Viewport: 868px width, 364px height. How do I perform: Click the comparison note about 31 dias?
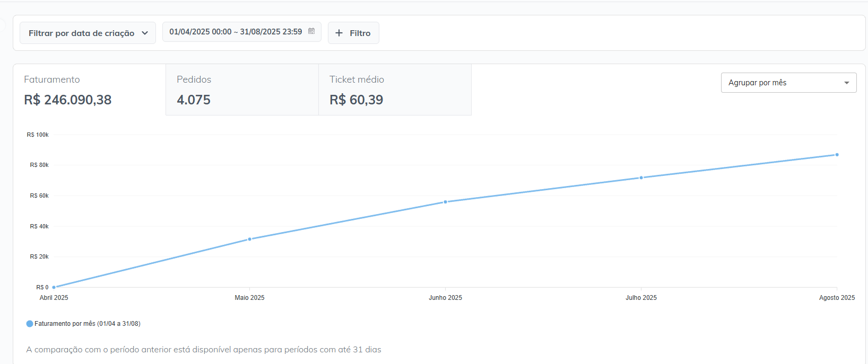(x=204, y=350)
